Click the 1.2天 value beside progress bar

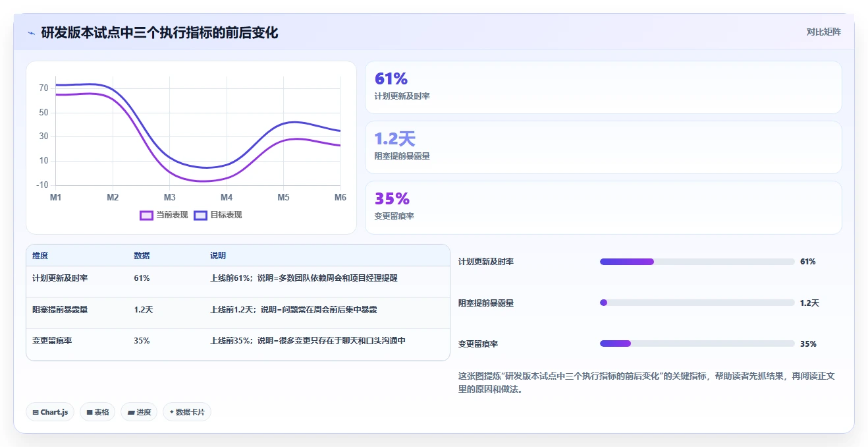810,303
